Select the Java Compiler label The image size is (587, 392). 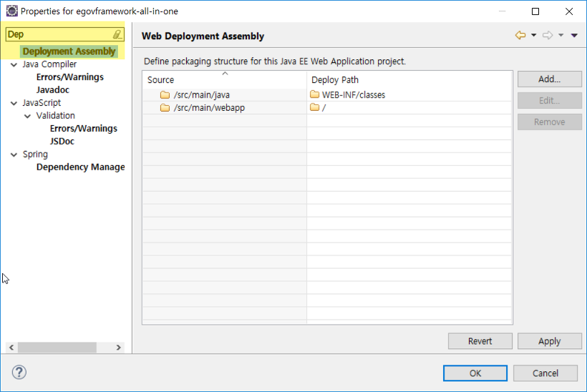(x=49, y=64)
